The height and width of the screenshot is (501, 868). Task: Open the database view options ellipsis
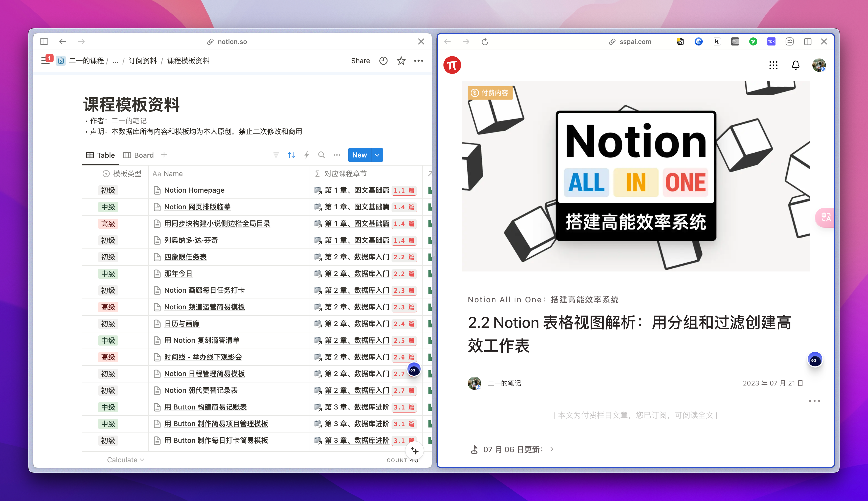click(337, 155)
